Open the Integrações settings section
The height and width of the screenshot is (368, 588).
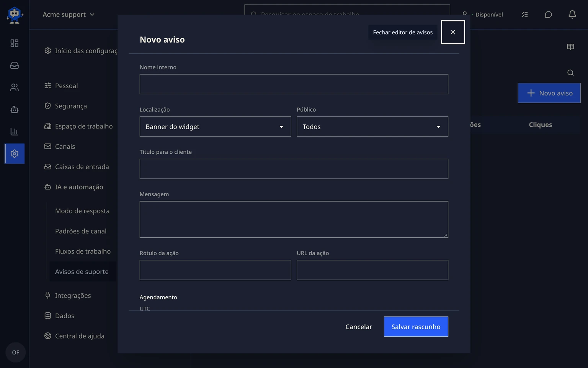pyautogui.click(x=68, y=296)
